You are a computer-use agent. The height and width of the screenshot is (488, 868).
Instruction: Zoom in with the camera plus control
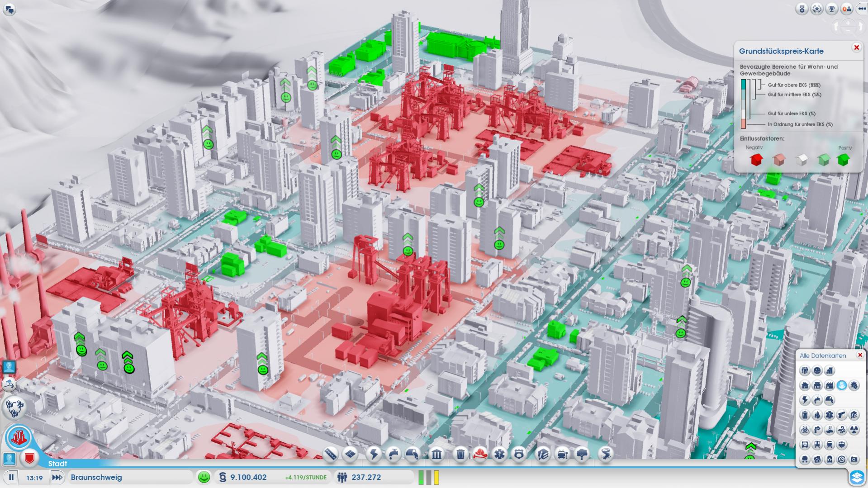tap(848, 23)
